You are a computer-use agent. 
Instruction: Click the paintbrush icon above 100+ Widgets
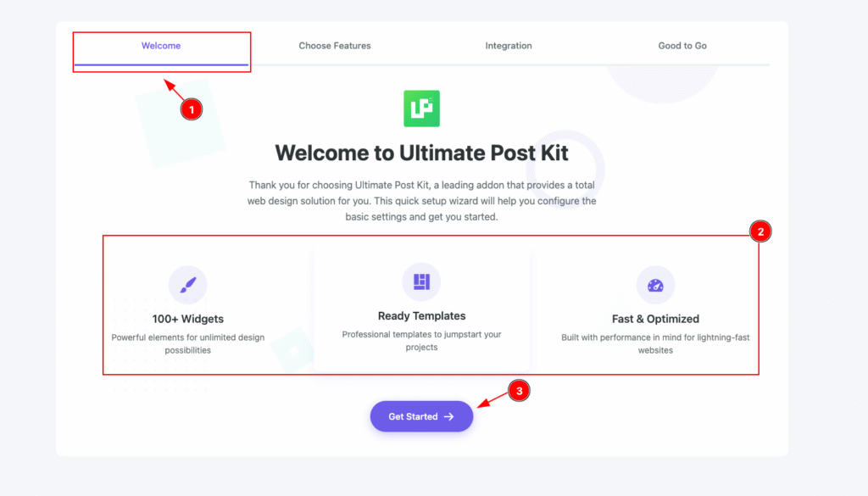(x=187, y=285)
